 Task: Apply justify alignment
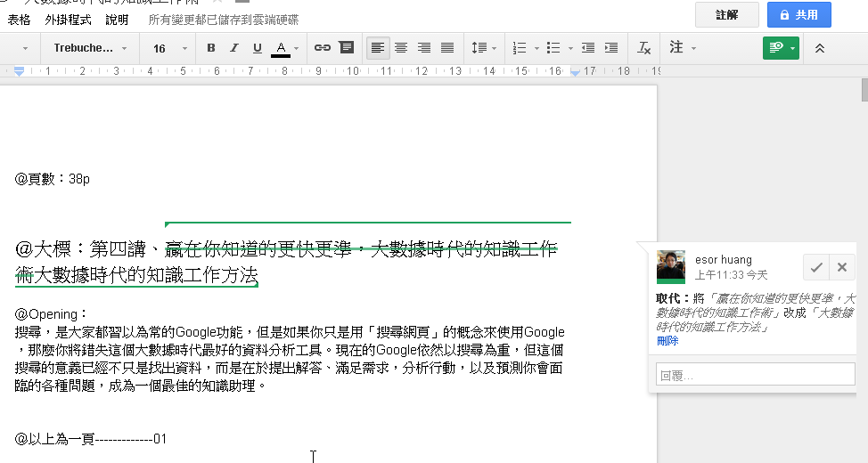click(447, 48)
